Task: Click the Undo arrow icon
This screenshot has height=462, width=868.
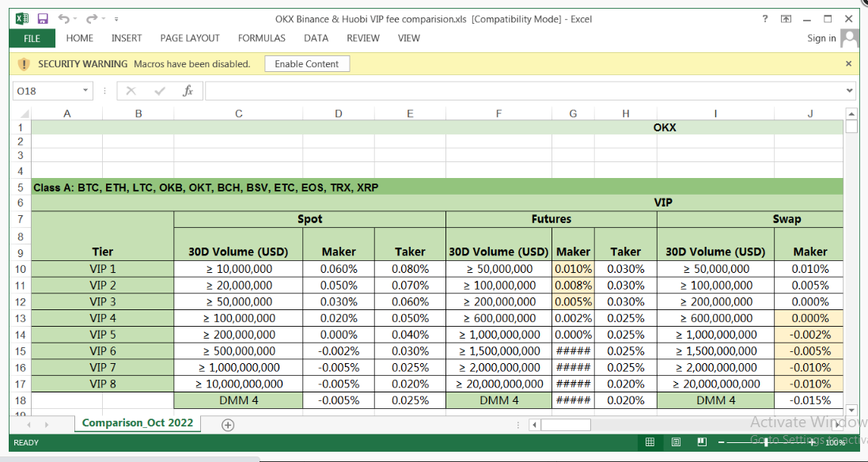Action: point(63,19)
